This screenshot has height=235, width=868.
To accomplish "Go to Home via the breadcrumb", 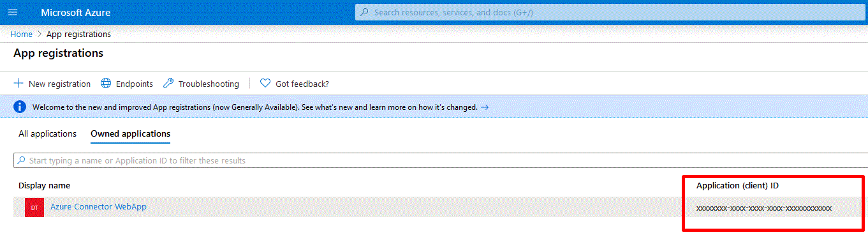I will pyautogui.click(x=22, y=34).
